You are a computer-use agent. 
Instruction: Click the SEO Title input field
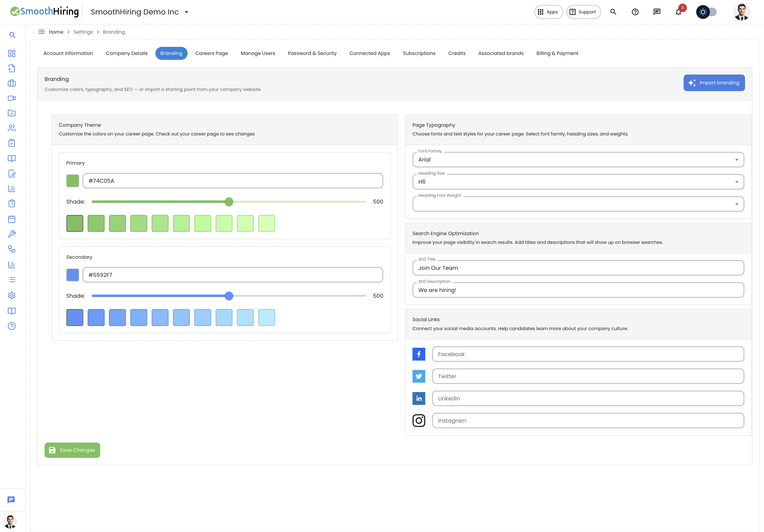578,268
